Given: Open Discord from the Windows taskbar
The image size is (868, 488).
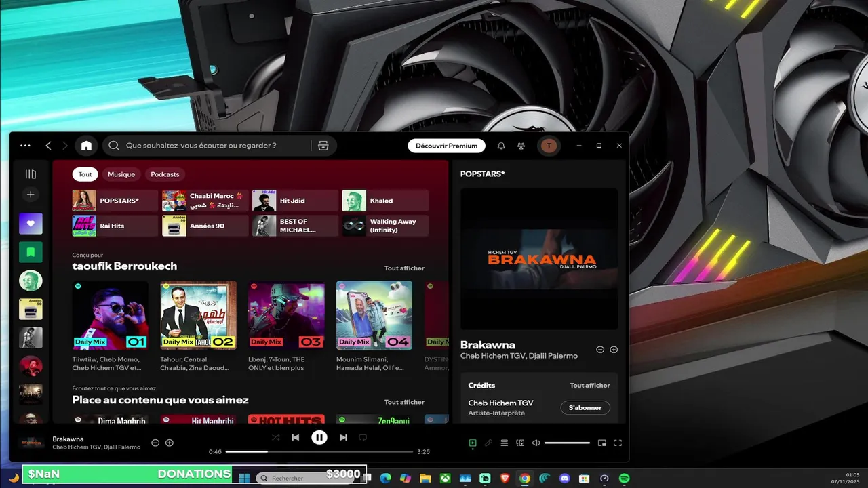Looking at the screenshot, I should point(565,479).
